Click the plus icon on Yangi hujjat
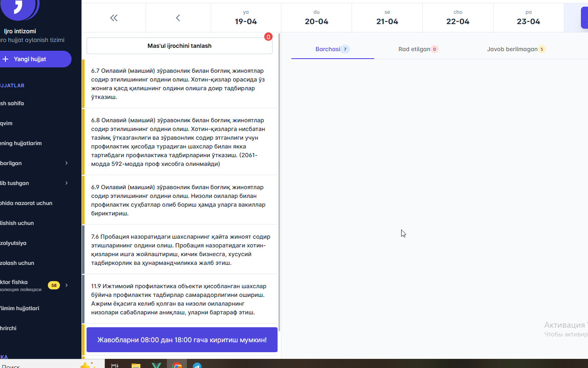Image resolution: width=588 pixels, height=368 pixels. tap(5, 59)
